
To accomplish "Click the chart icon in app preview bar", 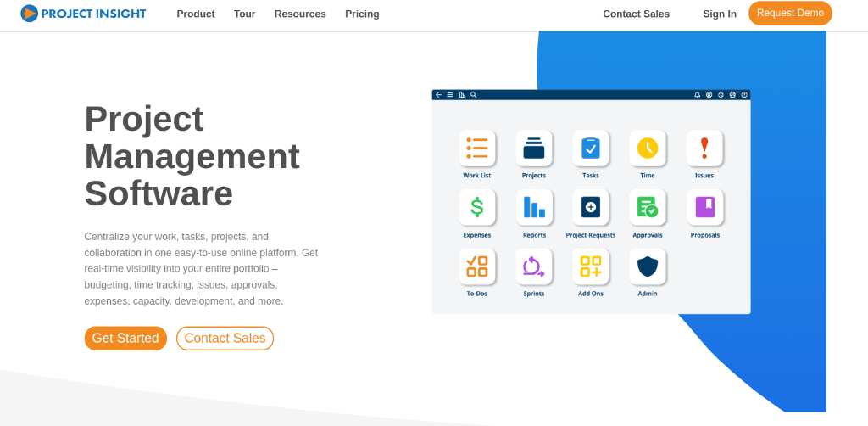I will click(x=462, y=95).
